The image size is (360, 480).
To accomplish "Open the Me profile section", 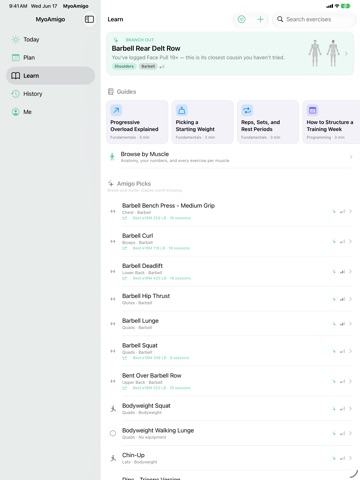I will pos(50,112).
